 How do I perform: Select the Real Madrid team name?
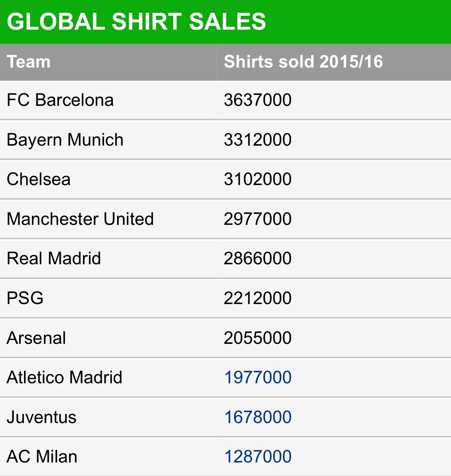[x=54, y=258]
